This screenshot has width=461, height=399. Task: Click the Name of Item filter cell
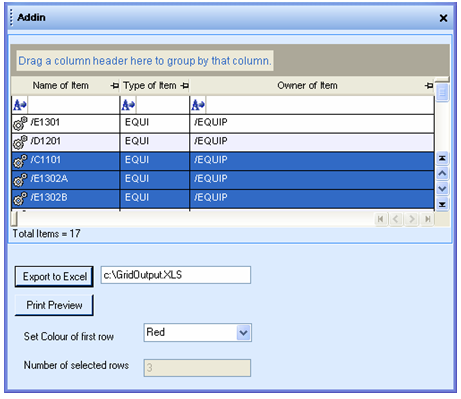[x=73, y=105]
